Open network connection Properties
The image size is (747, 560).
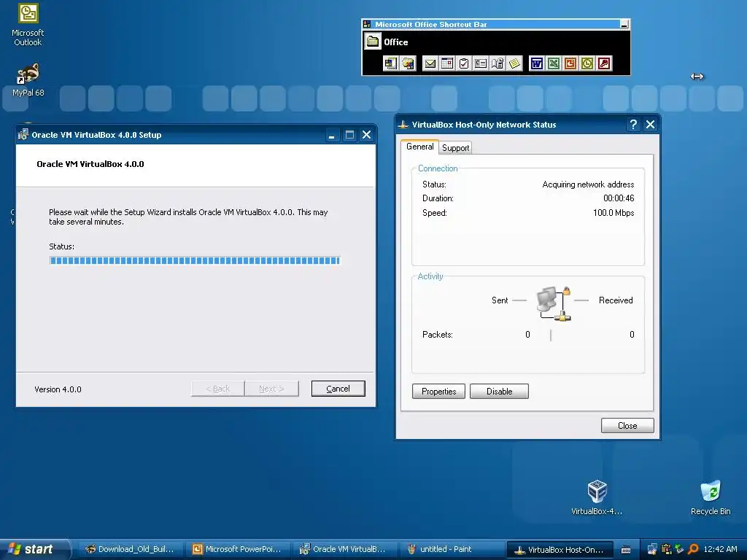pos(438,392)
